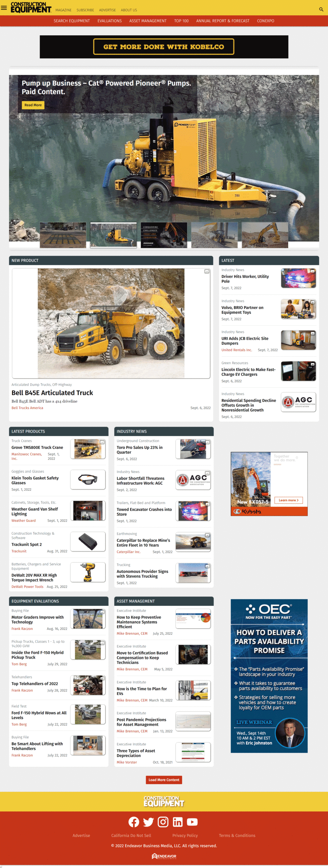328x868 pixels.
Task: Click the Get More Done with Kobelco banner
Action: click(x=164, y=47)
